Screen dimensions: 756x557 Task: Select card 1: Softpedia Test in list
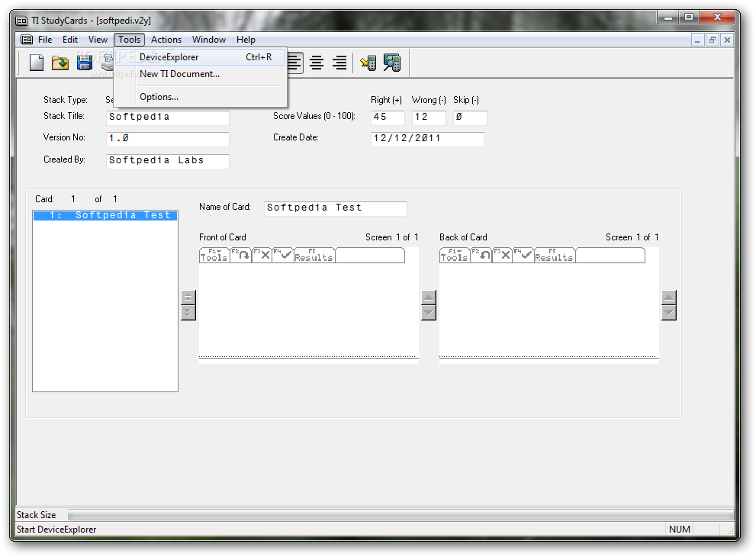105,216
